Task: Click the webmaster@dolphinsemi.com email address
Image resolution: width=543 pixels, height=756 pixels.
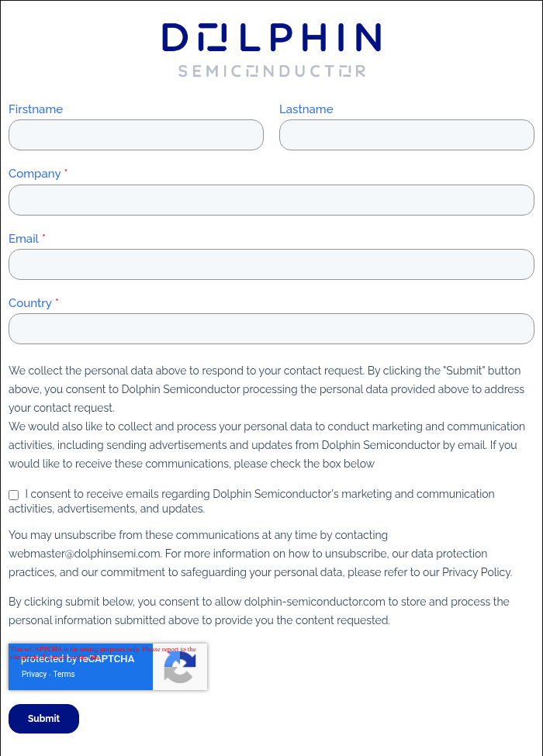Action: [x=85, y=554]
